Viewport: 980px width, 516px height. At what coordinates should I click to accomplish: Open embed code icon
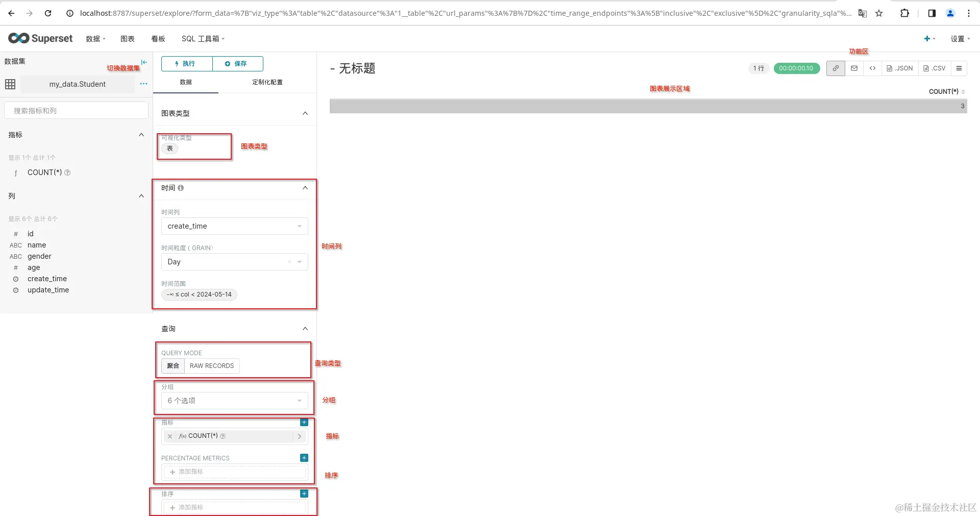(x=872, y=68)
